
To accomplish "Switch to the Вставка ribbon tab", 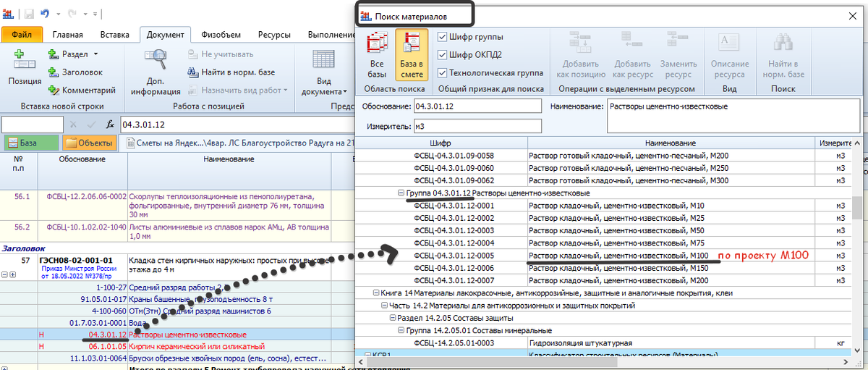I will (115, 34).
